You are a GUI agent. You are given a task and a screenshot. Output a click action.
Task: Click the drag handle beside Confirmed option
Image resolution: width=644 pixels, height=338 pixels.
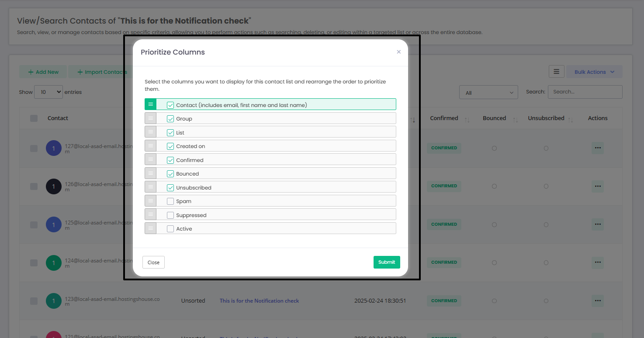coord(150,159)
